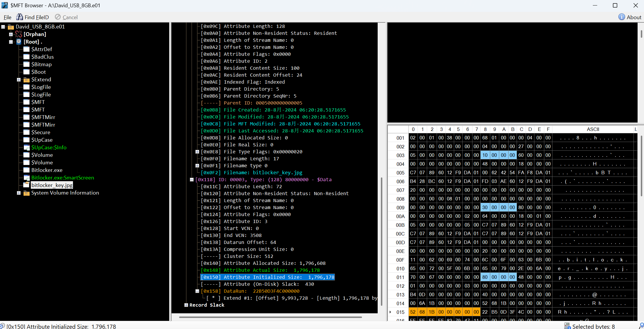
Task: Collapse the $Data attribute section
Action: (192, 180)
